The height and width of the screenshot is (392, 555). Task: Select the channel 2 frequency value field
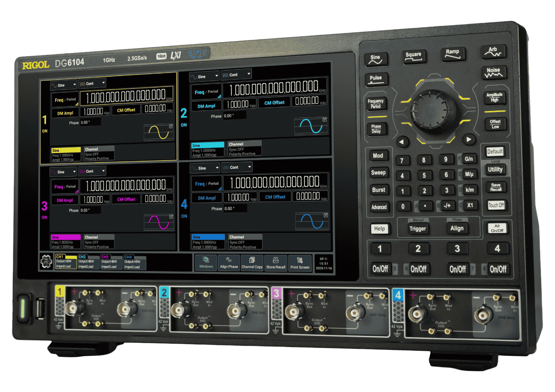point(275,88)
